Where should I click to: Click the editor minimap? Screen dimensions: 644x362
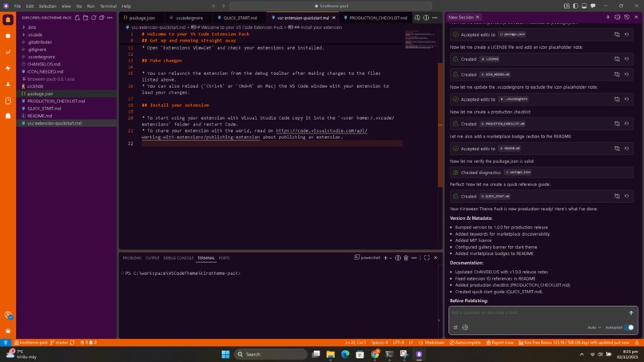click(420, 40)
